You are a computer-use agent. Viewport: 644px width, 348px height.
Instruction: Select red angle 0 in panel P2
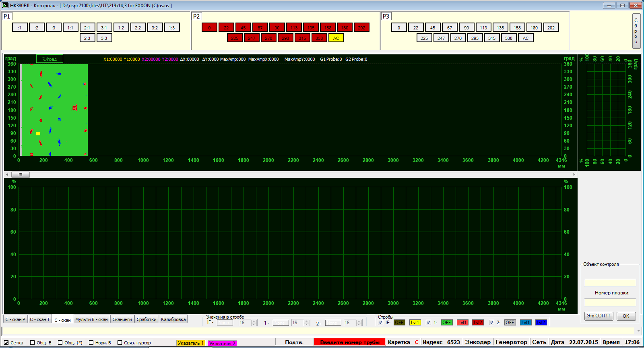click(x=209, y=27)
